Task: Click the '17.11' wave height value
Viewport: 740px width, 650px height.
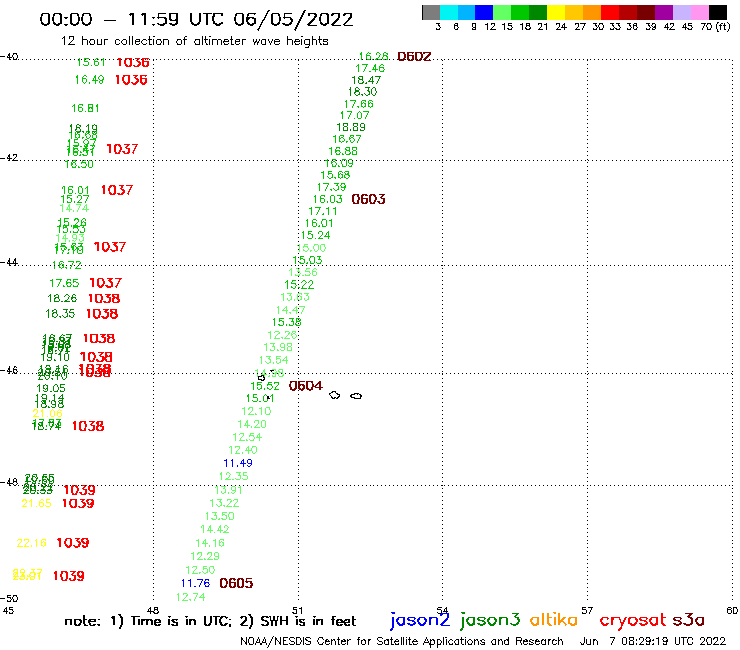Action: (323, 211)
